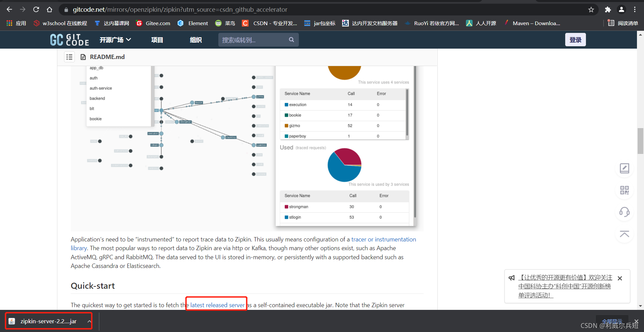Screen dimensions: 644x332
Task: Open the Maven – Download bookmark
Action: pos(532,23)
